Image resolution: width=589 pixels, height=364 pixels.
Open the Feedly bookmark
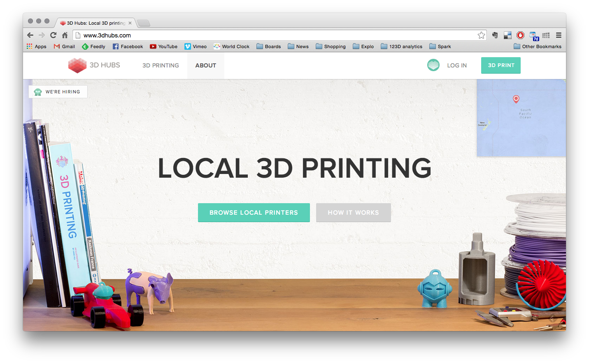coord(93,46)
